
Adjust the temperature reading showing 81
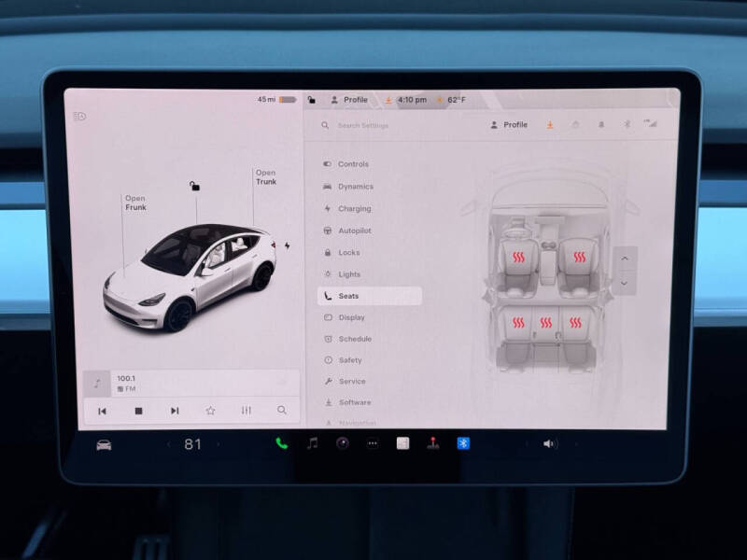coord(193,445)
